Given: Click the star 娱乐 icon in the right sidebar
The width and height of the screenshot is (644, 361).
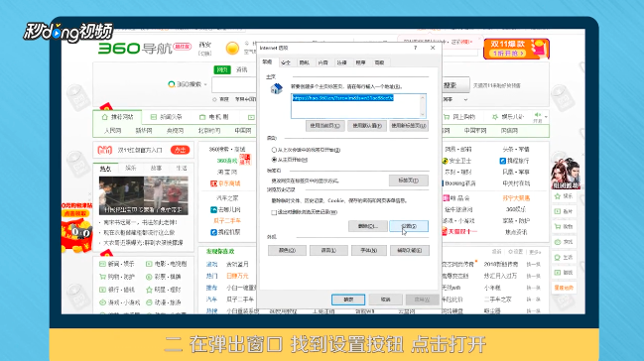Looking at the screenshot, I should pos(558,196).
